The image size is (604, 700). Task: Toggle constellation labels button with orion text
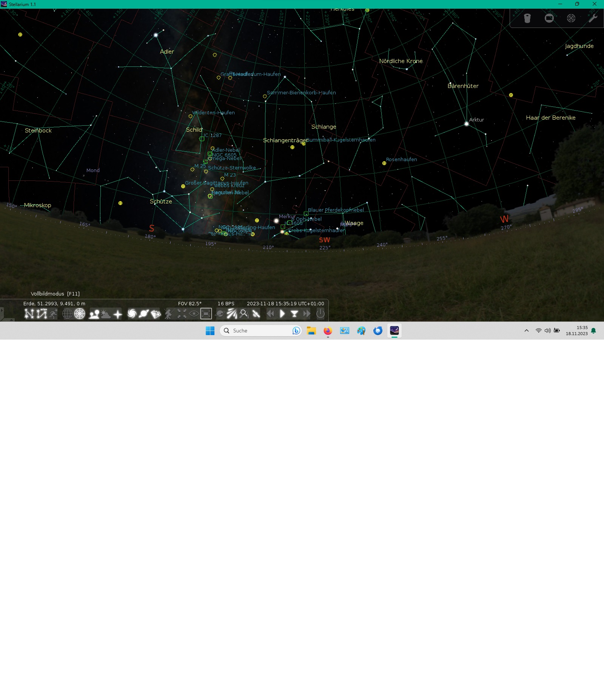[42, 314]
